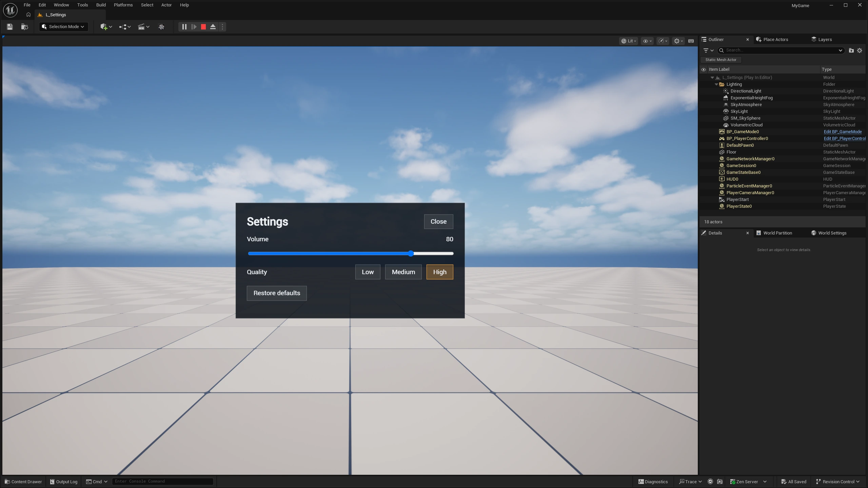Click the Modeling tools icon in toolbar
Screen dimensions: 868x488
(161, 27)
